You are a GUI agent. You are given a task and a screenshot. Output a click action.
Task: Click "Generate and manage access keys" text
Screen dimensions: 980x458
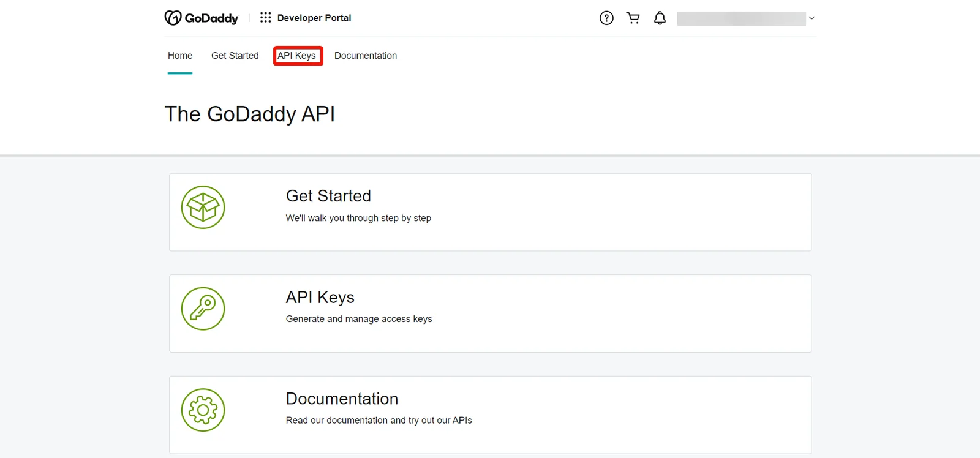(x=359, y=319)
